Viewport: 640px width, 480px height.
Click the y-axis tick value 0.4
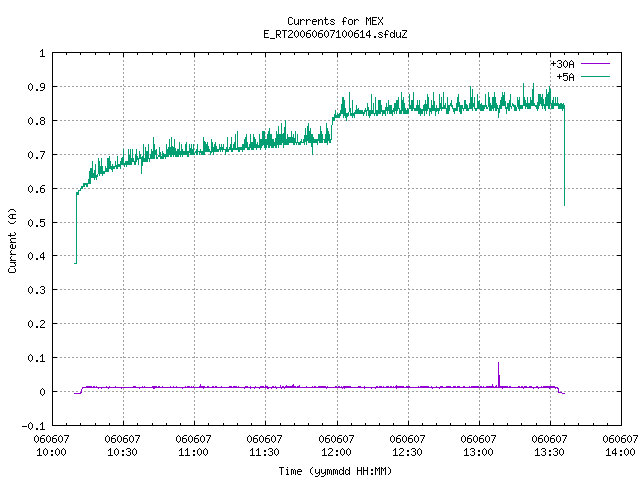click(x=36, y=256)
